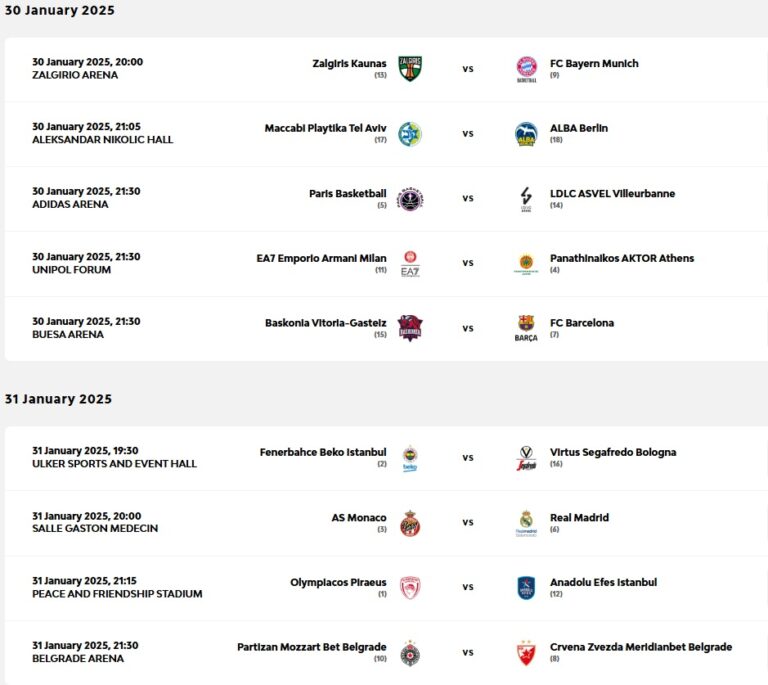
Task: Click the FC Bayern Munich logo
Action: (526, 68)
